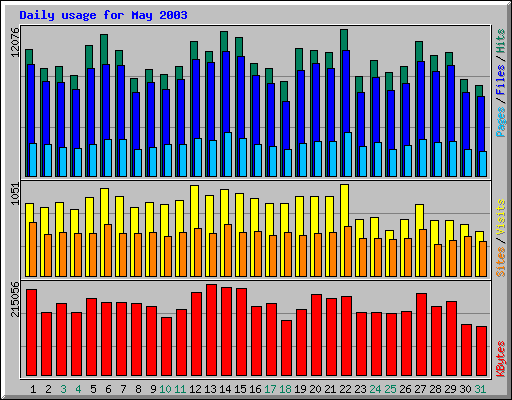This screenshot has height=400, width=512.
Task: Click the 'Daily usage for May 2003' title
Action: pyautogui.click(x=103, y=15)
